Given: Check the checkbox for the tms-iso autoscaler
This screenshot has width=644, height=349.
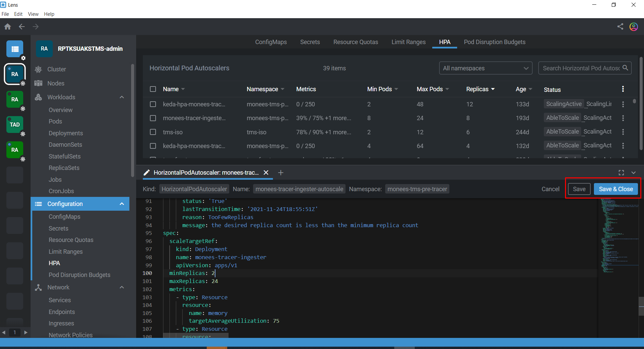Looking at the screenshot, I should 153,132.
